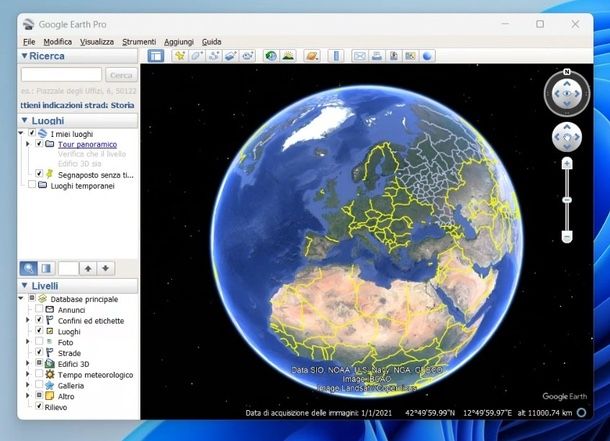Click the move-right arrow on the hand joystick

click(x=577, y=137)
